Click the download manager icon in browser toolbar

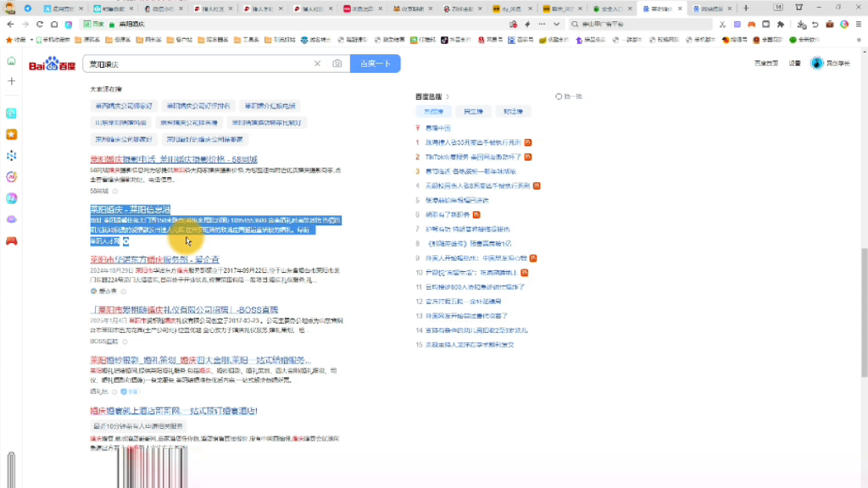tap(802, 25)
